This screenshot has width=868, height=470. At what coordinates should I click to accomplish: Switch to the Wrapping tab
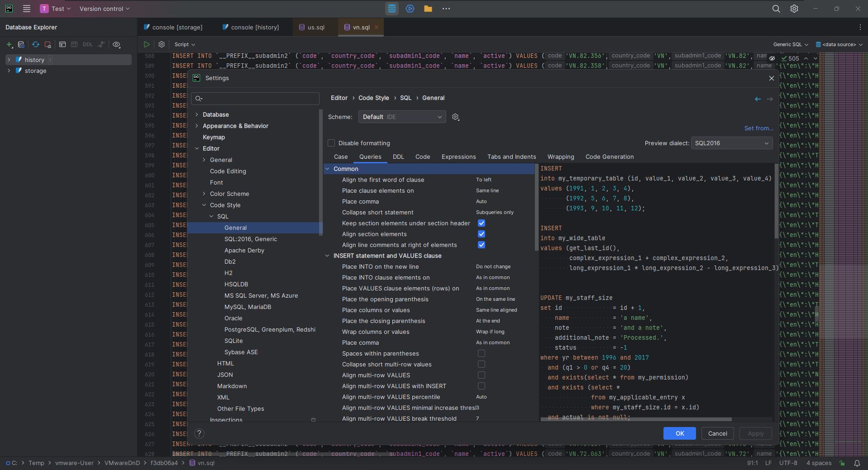[560, 157]
